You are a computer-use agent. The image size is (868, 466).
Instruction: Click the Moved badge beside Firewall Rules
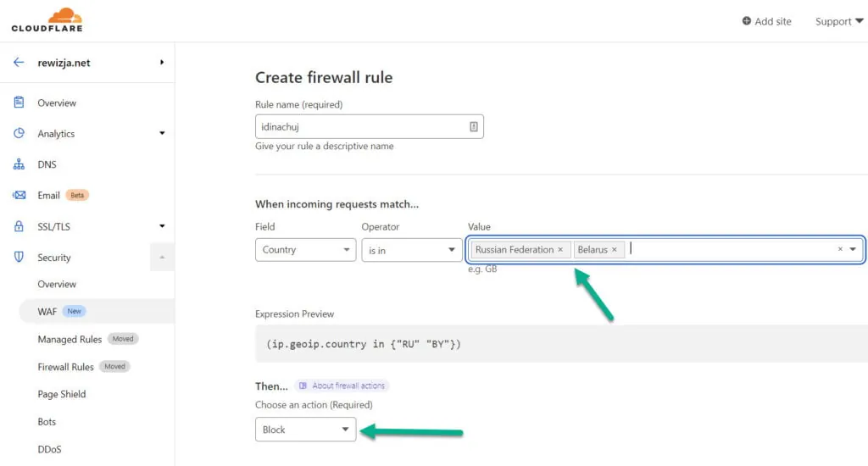(114, 366)
